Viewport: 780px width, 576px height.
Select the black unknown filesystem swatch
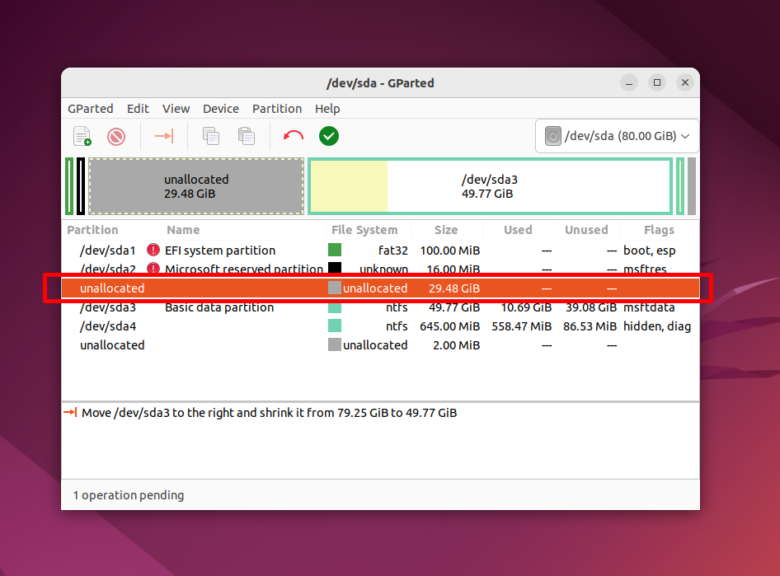coord(335,268)
